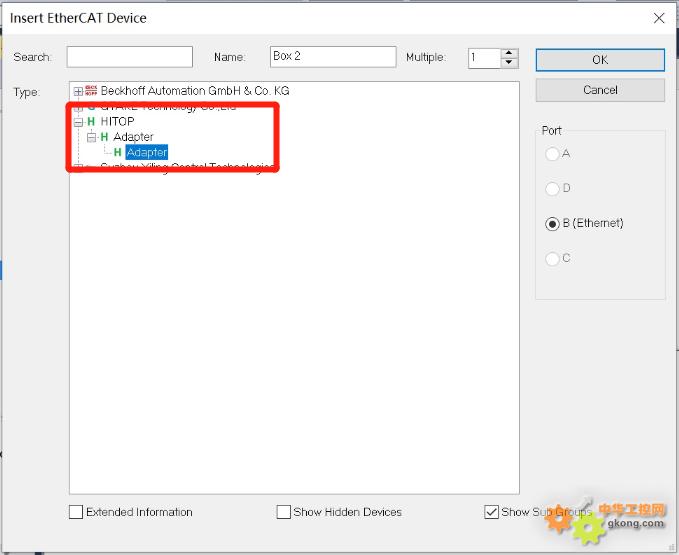This screenshot has width=679, height=555.
Task: Click the Multiple count field
Action: click(485, 58)
